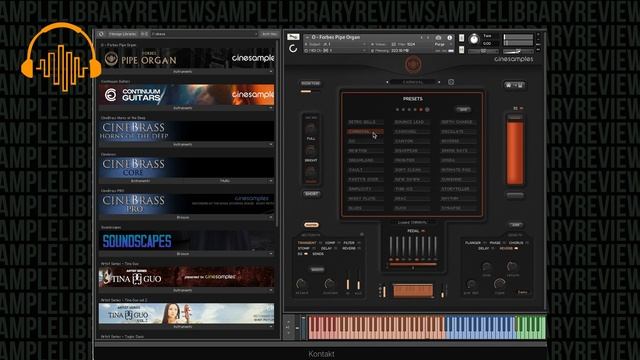Select the highlighted orange preset page dot
This screenshot has width=640, height=360.
pyautogui.click(x=421, y=109)
